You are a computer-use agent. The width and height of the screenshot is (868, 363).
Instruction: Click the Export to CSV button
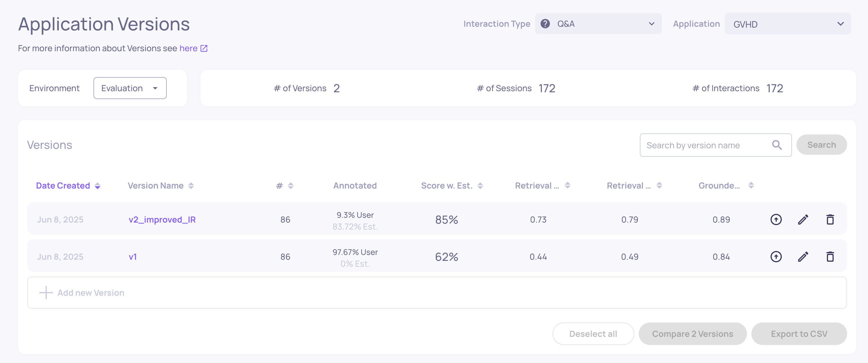(799, 334)
